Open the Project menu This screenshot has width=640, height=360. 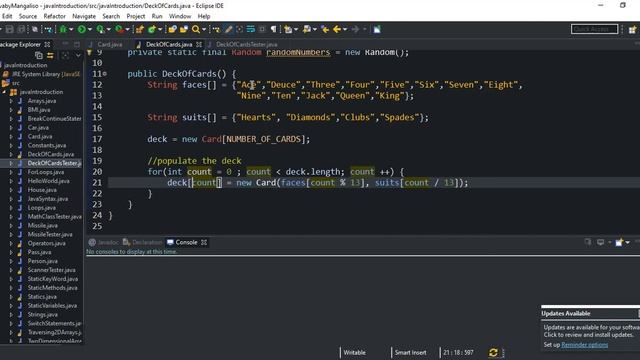(136, 16)
